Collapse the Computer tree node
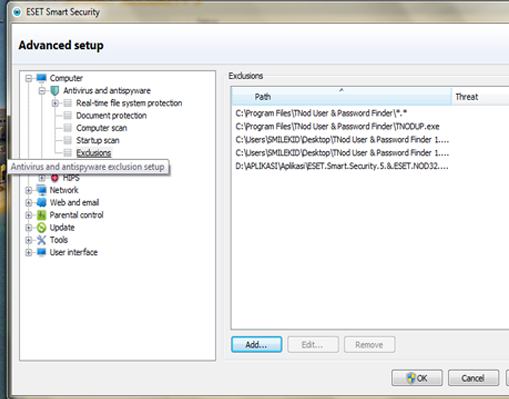509x399 pixels. [x=29, y=78]
